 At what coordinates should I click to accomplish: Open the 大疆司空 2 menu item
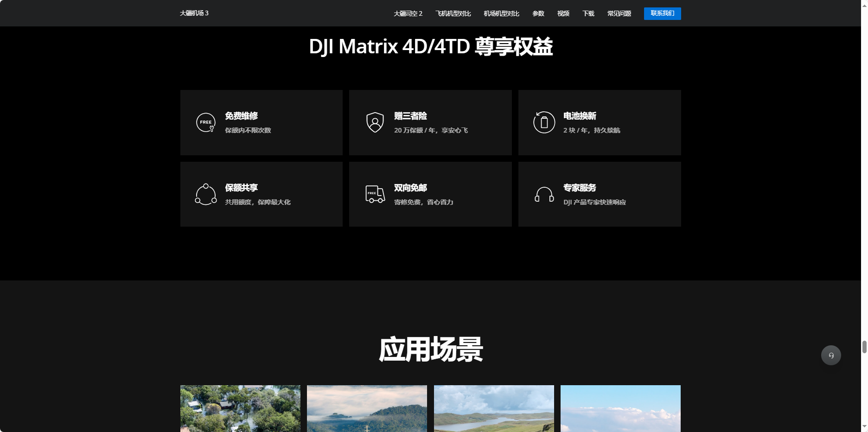coord(408,13)
